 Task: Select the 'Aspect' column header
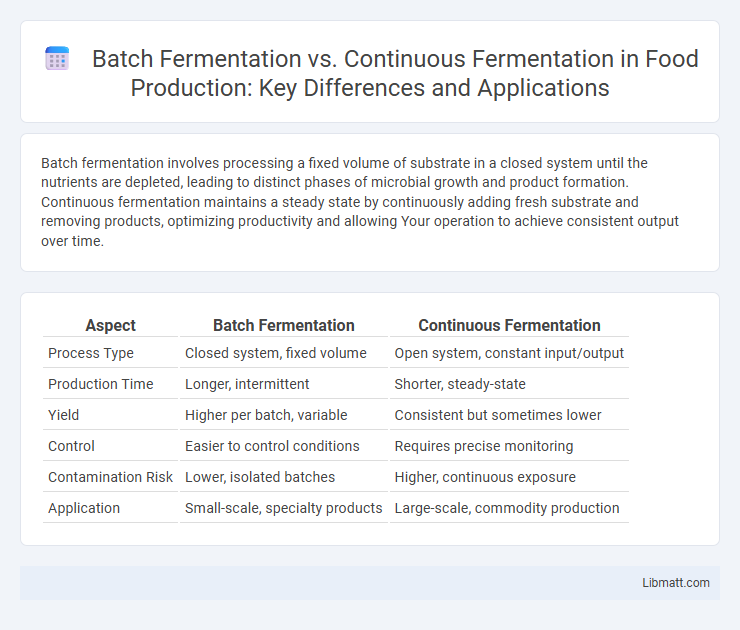click(110, 325)
